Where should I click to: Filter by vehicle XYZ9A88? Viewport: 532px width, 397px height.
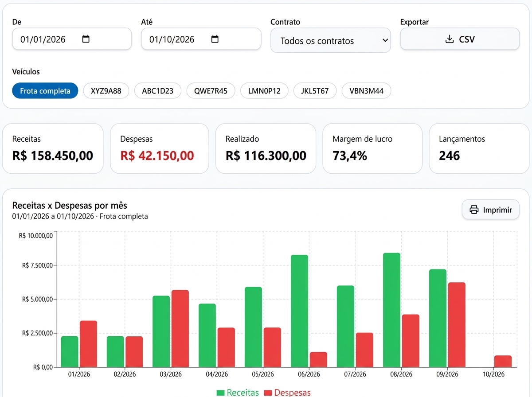click(x=106, y=91)
